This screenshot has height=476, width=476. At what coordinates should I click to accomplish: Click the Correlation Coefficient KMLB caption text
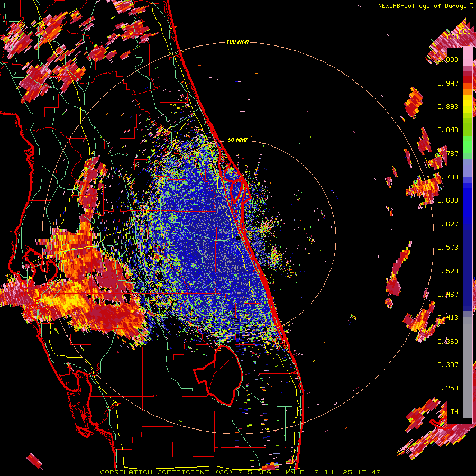[240, 472]
